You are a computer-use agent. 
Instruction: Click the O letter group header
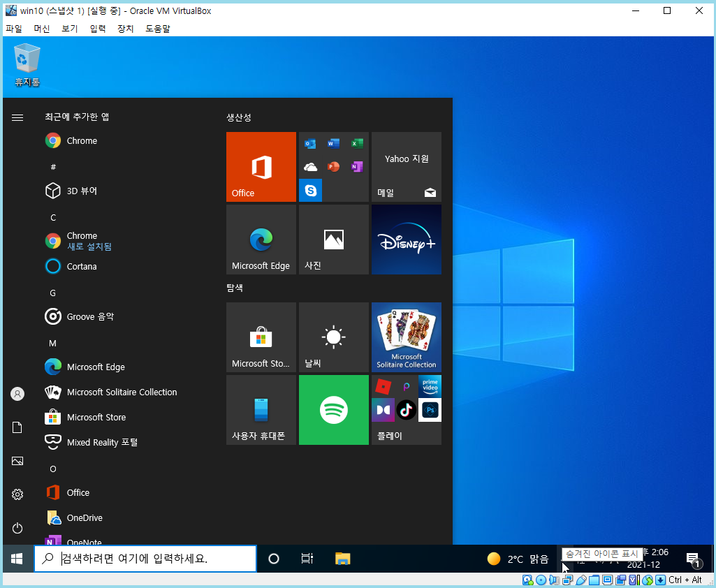pyautogui.click(x=53, y=469)
